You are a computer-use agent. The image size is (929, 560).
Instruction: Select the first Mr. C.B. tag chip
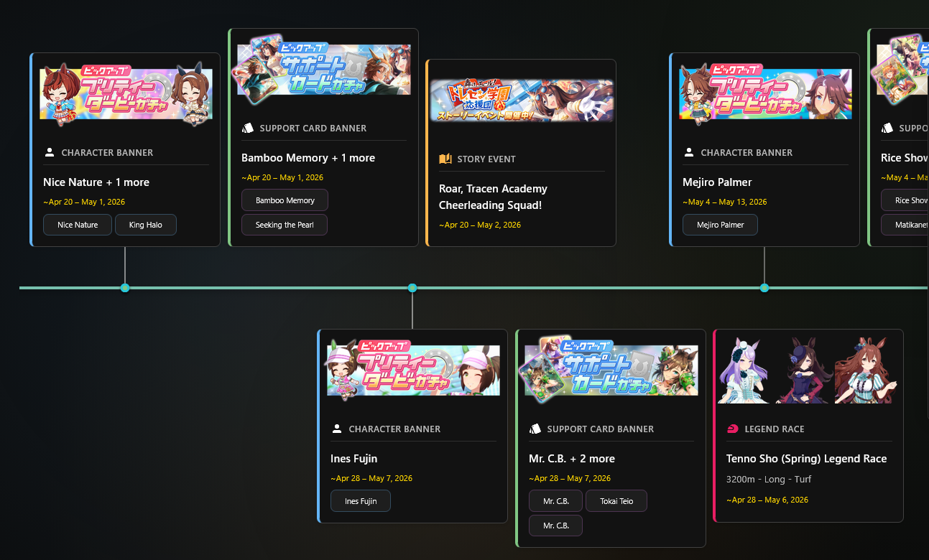[x=556, y=501]
